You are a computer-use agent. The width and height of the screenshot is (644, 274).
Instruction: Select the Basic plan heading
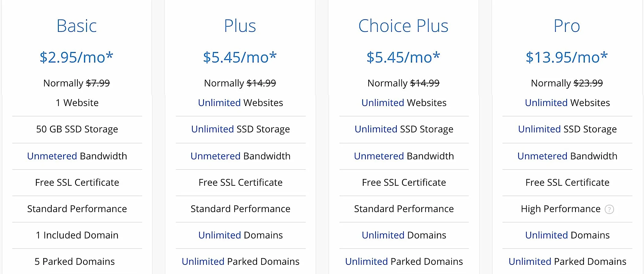coord(77,26)
